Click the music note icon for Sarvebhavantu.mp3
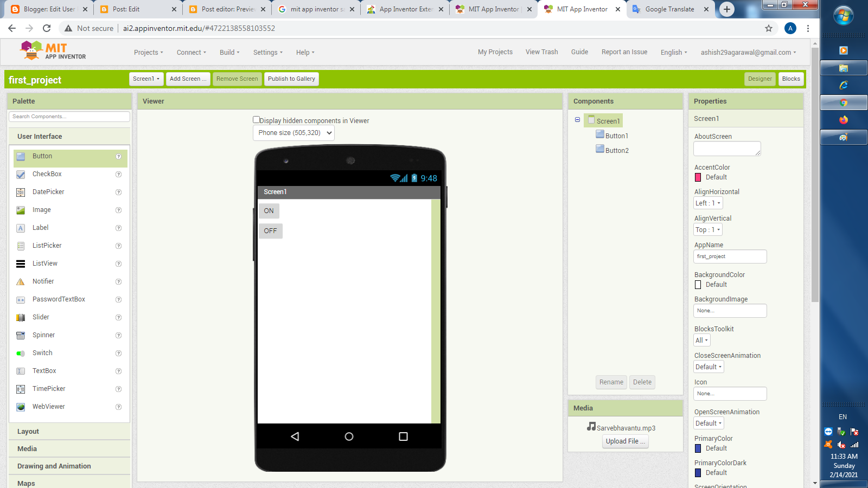 [x=591, y=426]
